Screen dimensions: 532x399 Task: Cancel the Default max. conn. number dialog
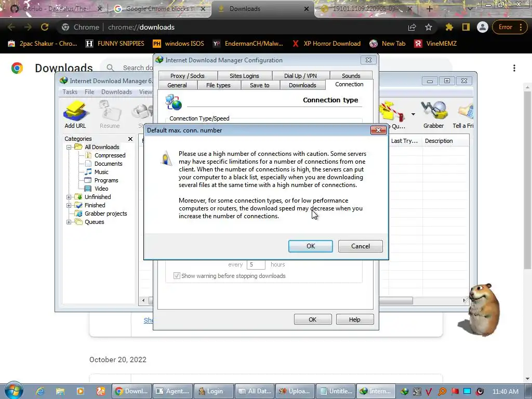coord(361,246)
